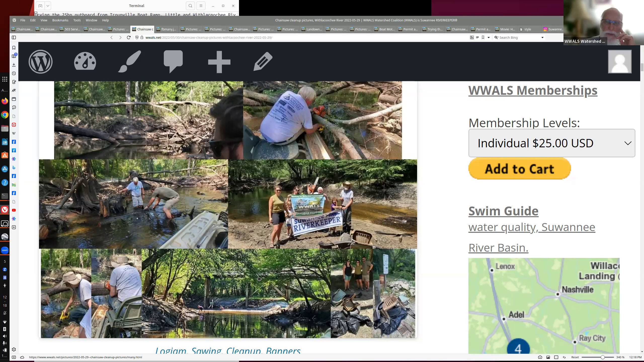Screen dimensions: 644x362
Task: Open the comments speech bubble icon
Action: click(x=173, y=62)
